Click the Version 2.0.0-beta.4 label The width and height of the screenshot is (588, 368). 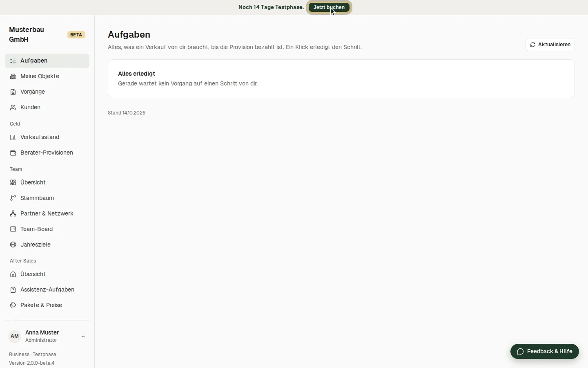(x=32, y=363)
